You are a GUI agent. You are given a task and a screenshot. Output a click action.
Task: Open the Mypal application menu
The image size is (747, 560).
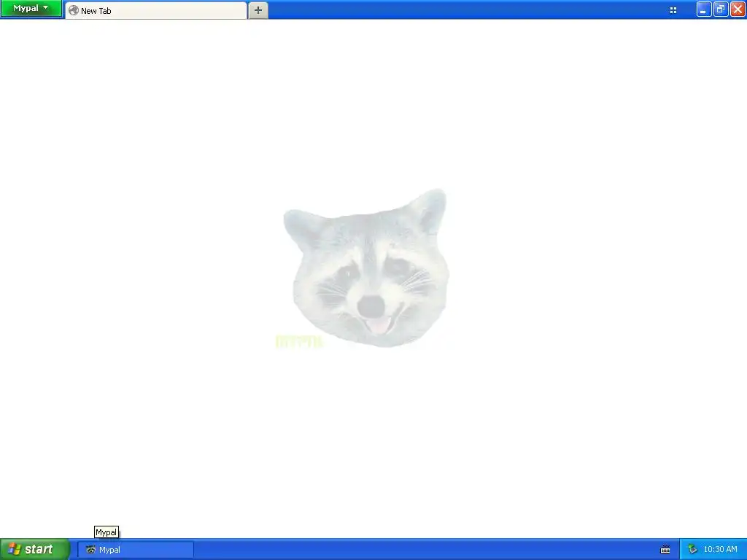31,9
